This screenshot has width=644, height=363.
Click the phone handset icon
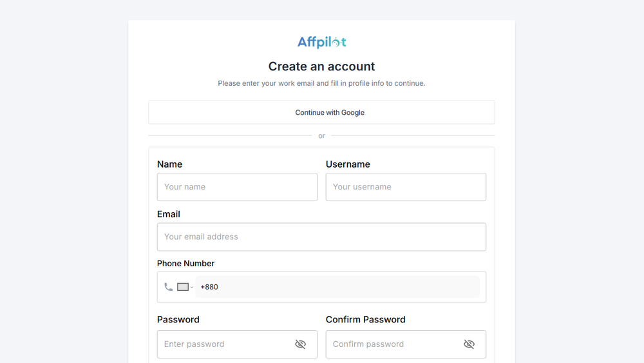[x=169, y=287]
